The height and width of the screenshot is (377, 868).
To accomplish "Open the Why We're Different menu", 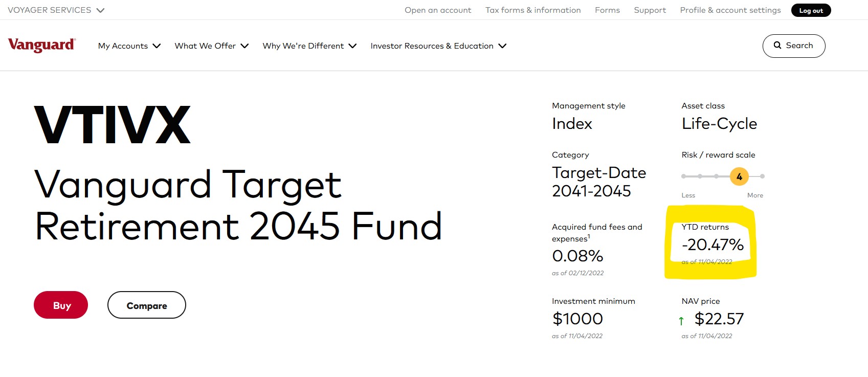I will [309, 46].
